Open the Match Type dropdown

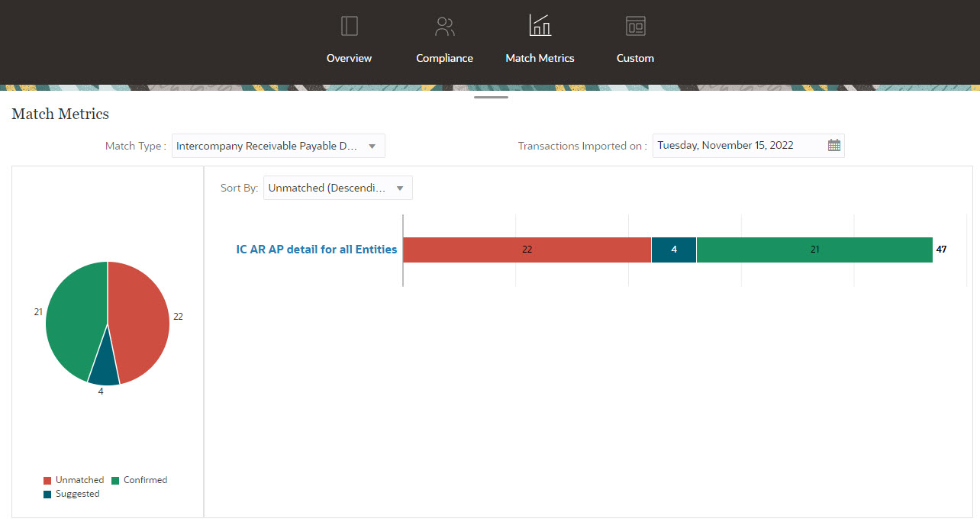[372, 145]
